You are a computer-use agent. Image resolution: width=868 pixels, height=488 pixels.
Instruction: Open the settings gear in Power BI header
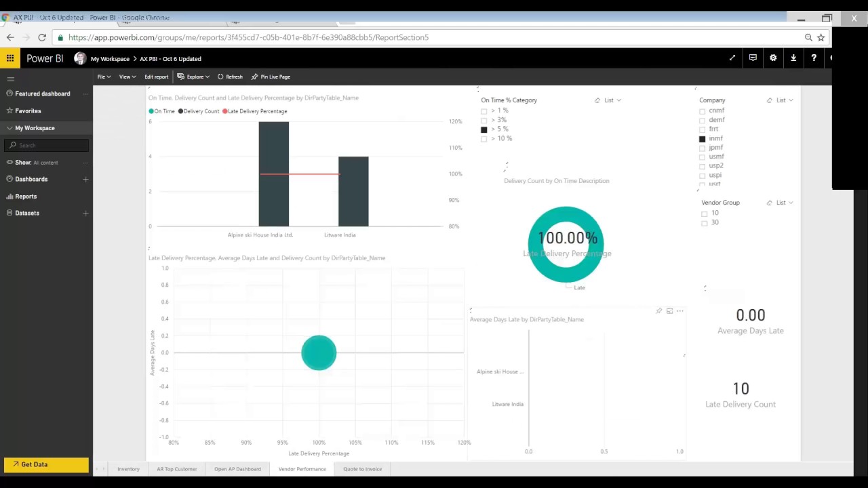(x=773, y=58)
